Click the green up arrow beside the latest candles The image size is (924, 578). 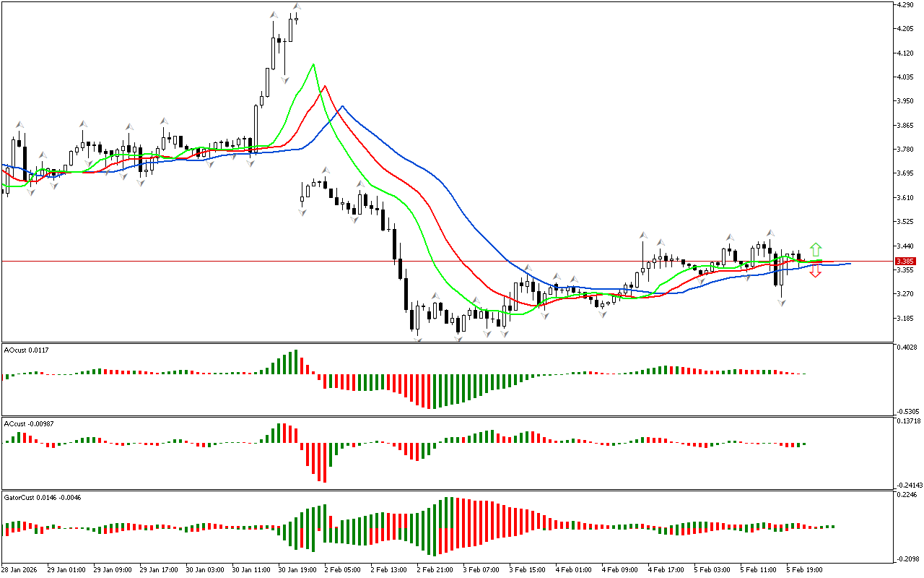tap(815, 250)
